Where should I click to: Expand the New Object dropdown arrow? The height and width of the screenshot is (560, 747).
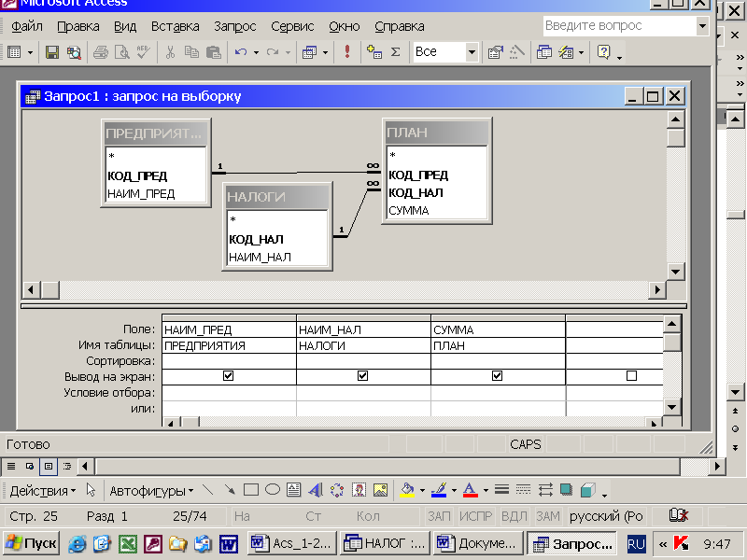pyautogui.click(x=581, y=52)
